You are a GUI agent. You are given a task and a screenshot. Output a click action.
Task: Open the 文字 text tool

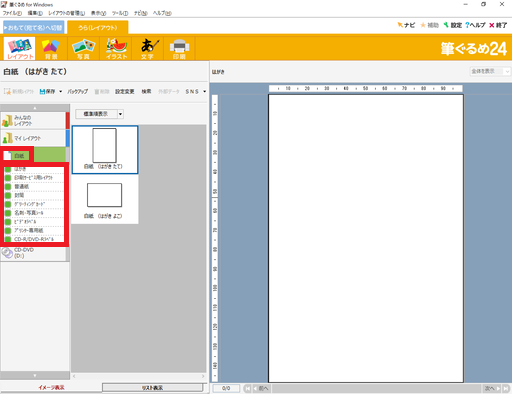pos(147,48)
